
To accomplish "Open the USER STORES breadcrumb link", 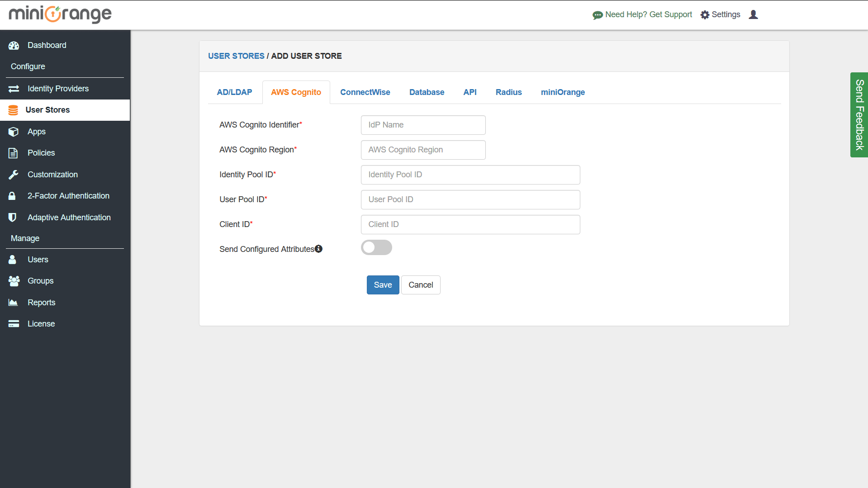I will click(236, 56).
